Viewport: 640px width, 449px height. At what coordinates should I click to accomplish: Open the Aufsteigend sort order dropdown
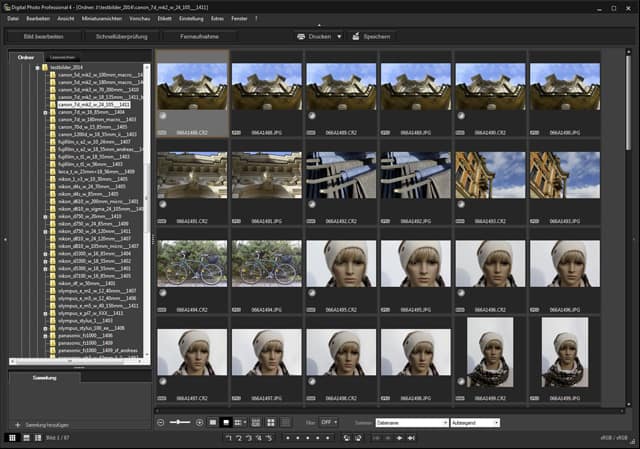pyautogui.click(x=475, y=423)
